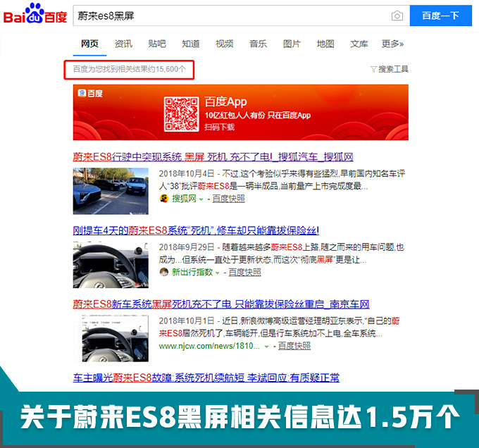Click date text 2018年10月1日
Screen dimensions: 479x448
(x=187, y=321)
